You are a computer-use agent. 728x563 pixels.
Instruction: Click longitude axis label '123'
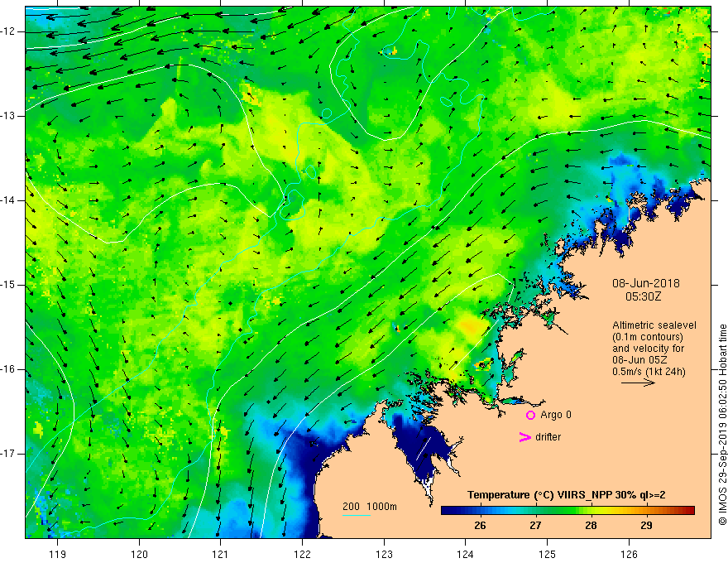pos(384,554)
